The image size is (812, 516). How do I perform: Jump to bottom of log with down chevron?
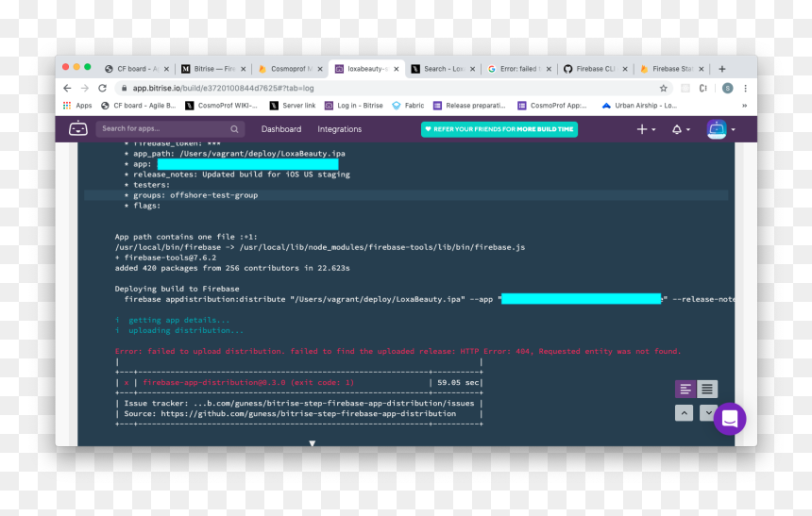[x=707, y=412]
